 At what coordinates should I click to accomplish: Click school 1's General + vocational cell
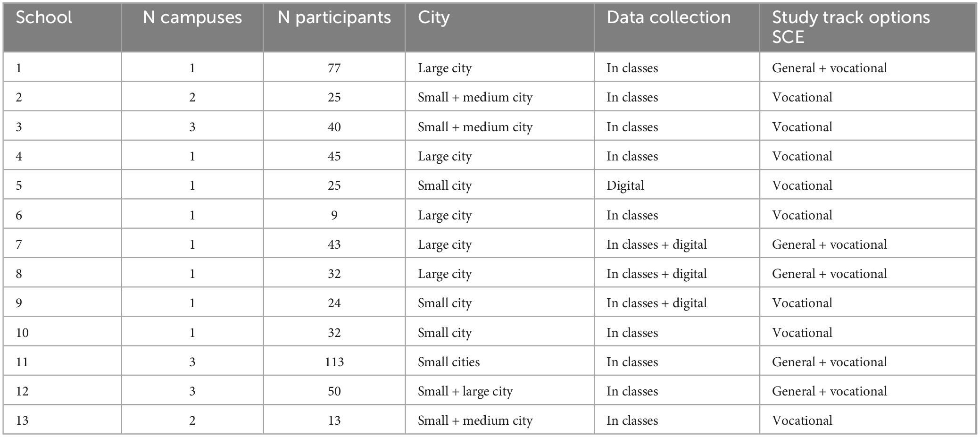[x=868, y=68]
